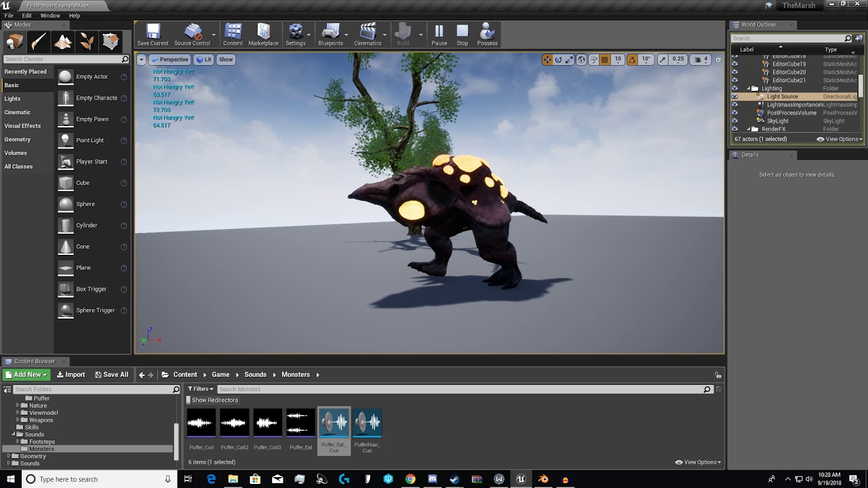Toggle surface snapping icon in viewport
Screen dimensions: 868x488
(593, 60)
